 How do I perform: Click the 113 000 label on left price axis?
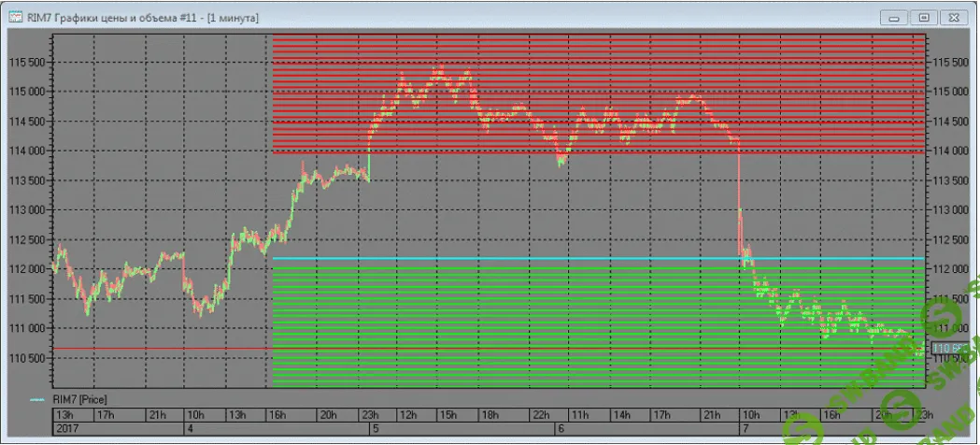coord(27,210)
